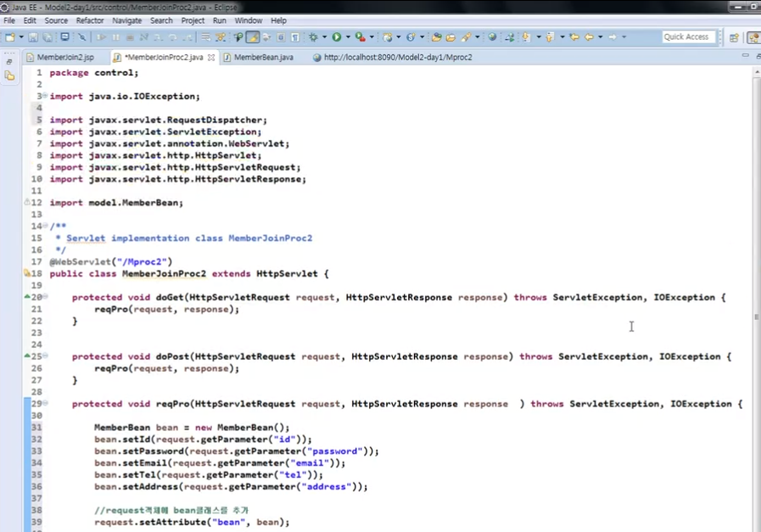Open dropdown next to External Tools icon
Image resolution: width=761 pixels, height=532 pixels.
click(x=372, y=36)
